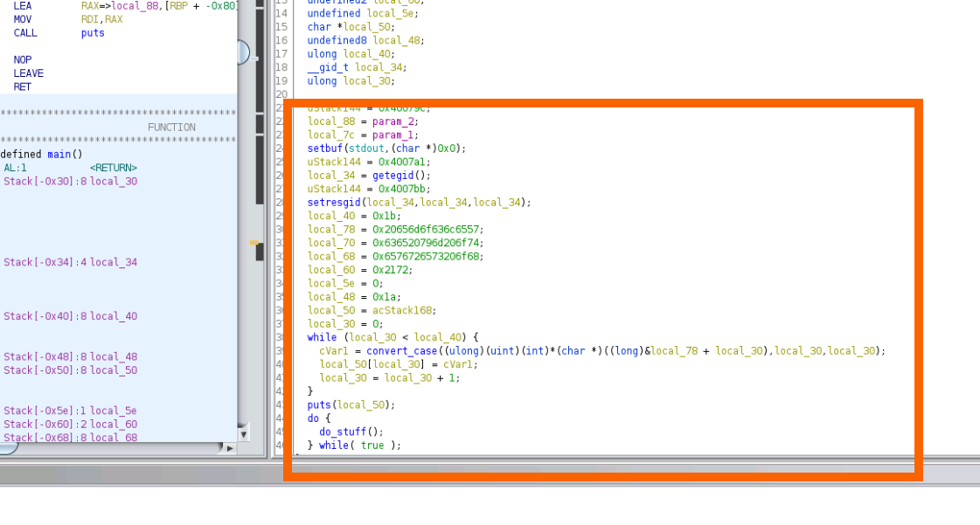Select the Stack[-0x30]:8 local_30 variable entry
This screenshot has height=525, width=980.
(x=70, y=182)
